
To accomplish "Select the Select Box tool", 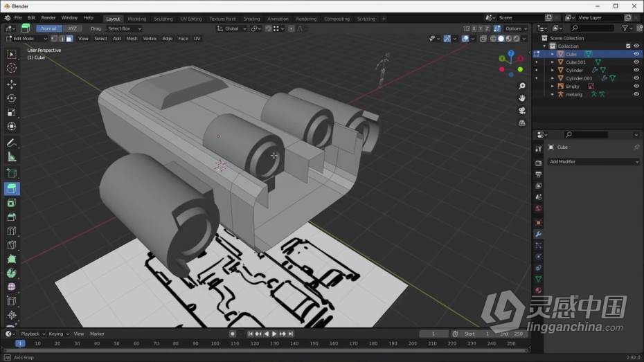I will pos(12,54).
